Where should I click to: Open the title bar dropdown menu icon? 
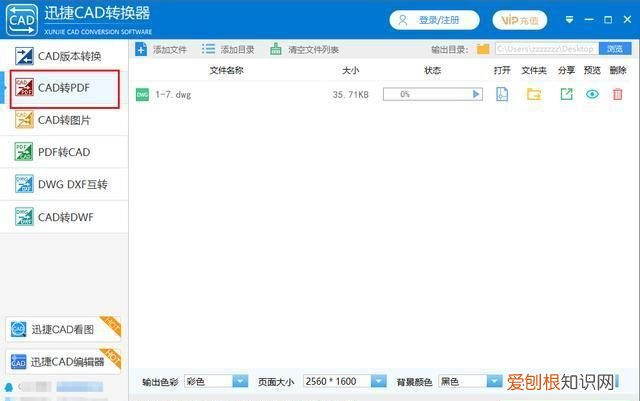pos(569,20)
